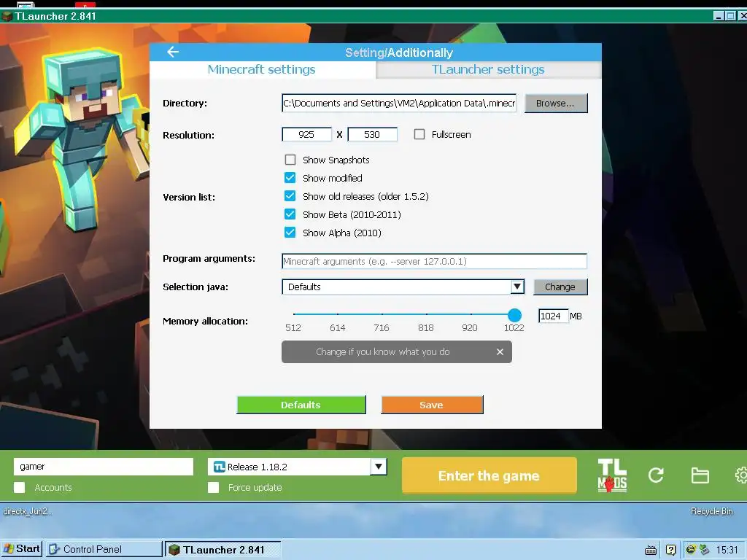Viewport: 747px width, 560px height.
Task: Click the 614 memory scale label
Action: (x=337, y=327)
